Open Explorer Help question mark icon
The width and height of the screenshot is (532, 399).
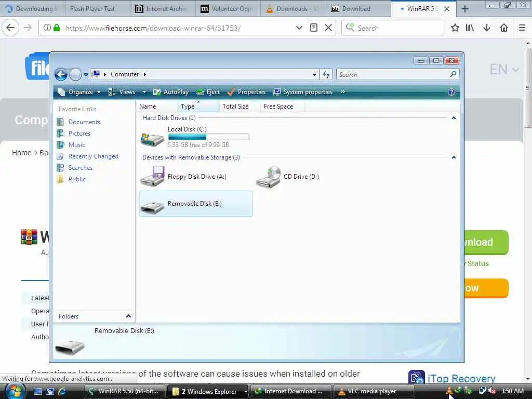click(x=451, y=92)
